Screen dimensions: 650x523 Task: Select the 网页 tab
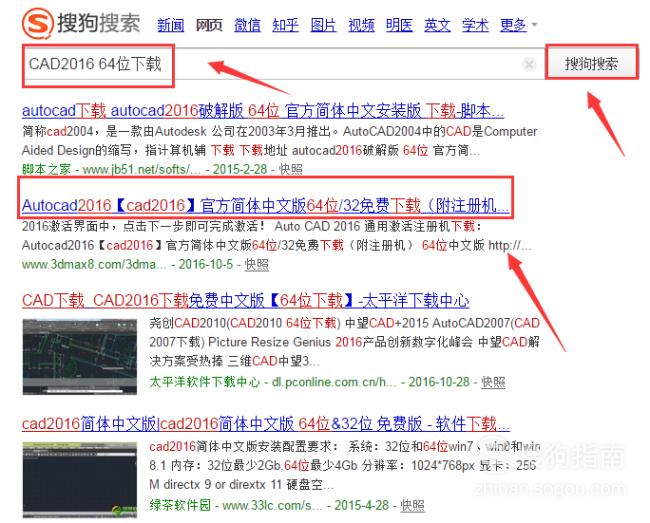(x=209, y=25)
